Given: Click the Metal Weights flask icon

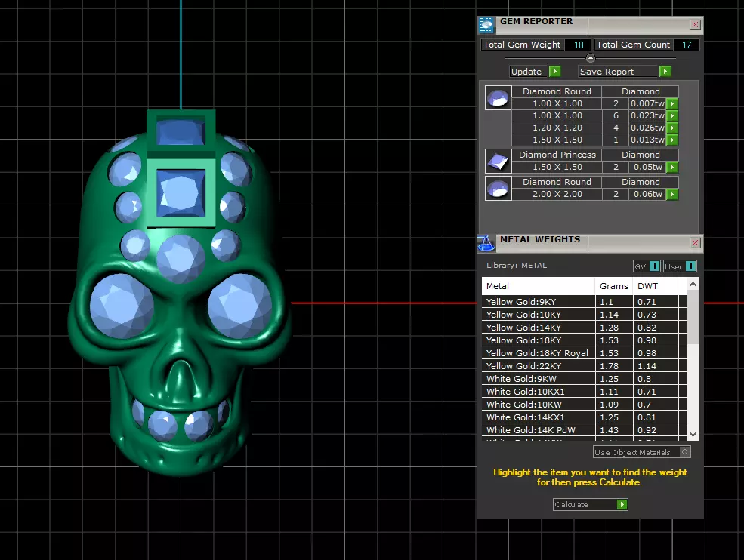Looking at the screenshot, I should click(x=486, y=243).
